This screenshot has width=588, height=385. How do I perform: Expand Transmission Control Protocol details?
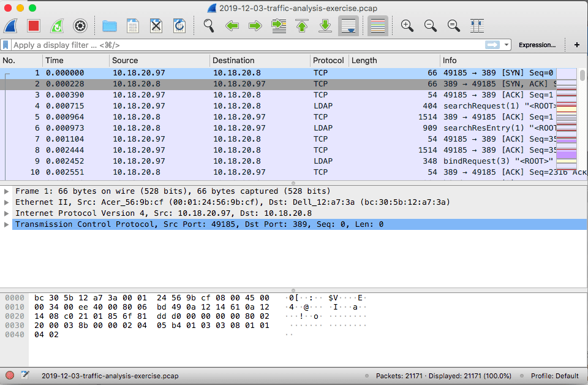6,224
